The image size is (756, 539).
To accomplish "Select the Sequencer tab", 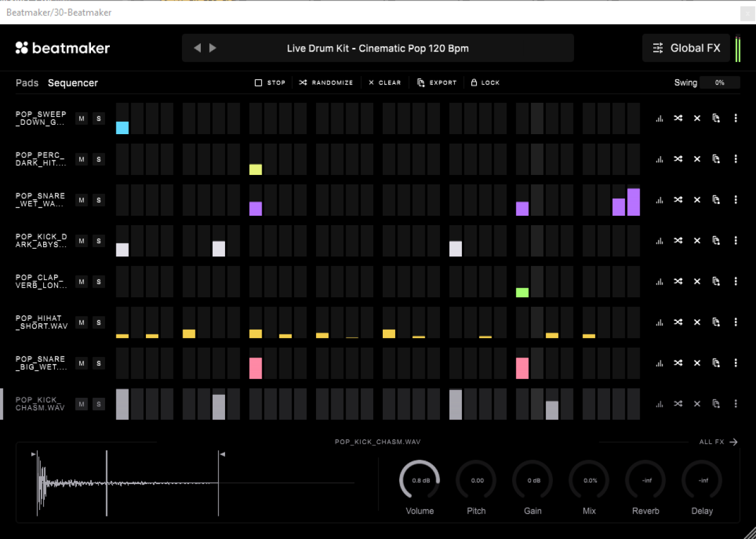I will click(x=73, y=83).
